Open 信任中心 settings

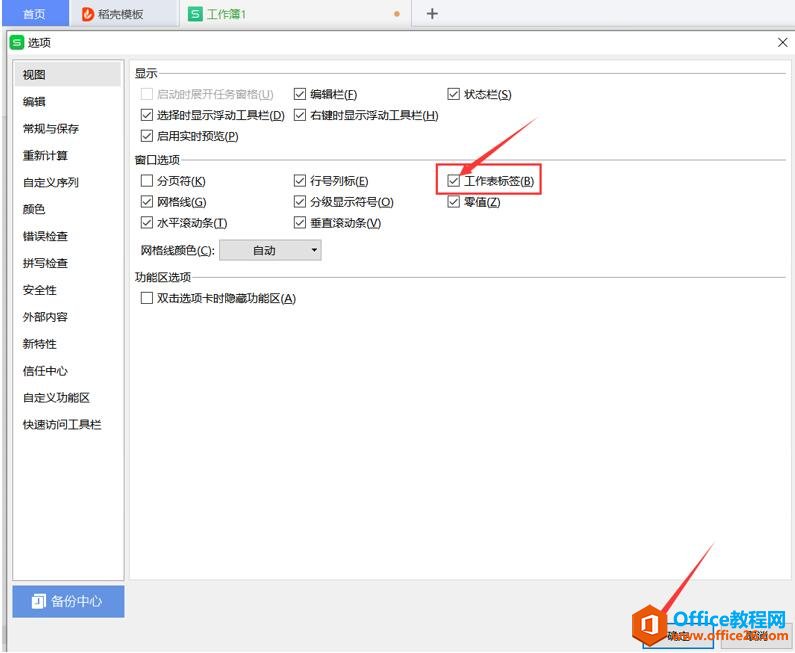pos(67,371)
